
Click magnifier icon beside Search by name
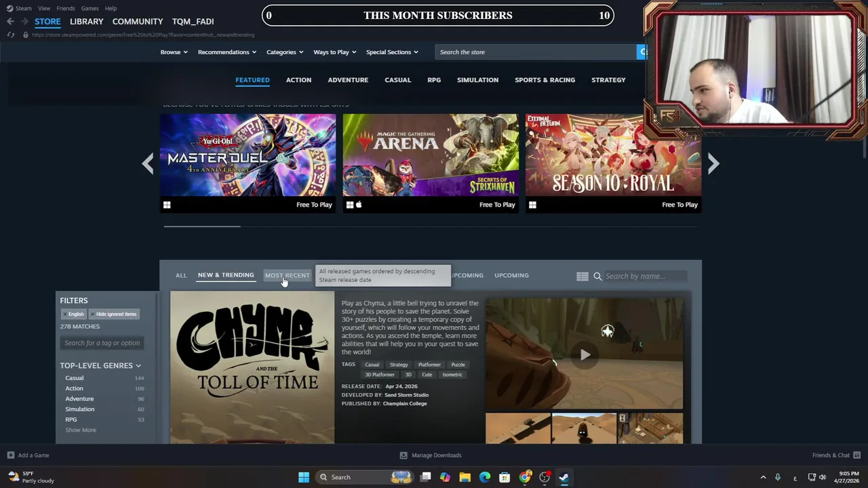pos(597,276)
